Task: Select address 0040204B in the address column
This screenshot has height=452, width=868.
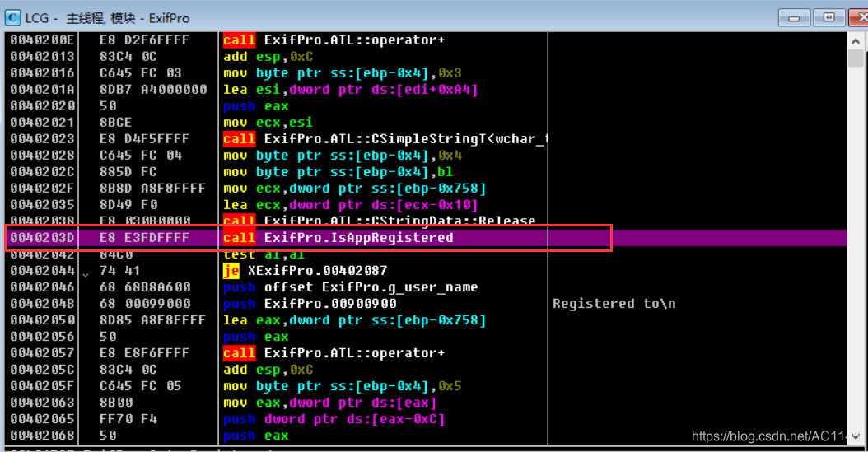Action: point(42,304)
